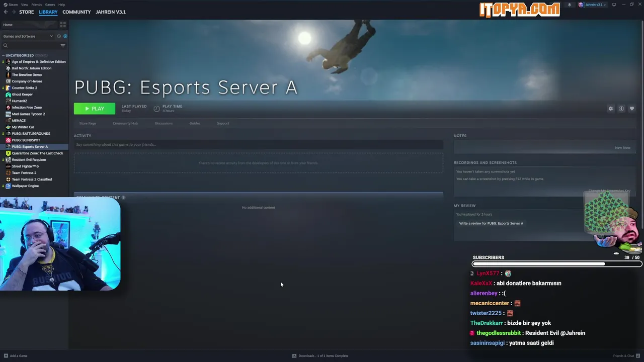The image size is (644, 362).
Task: Select My Winter Car
Action: point(23,127)
